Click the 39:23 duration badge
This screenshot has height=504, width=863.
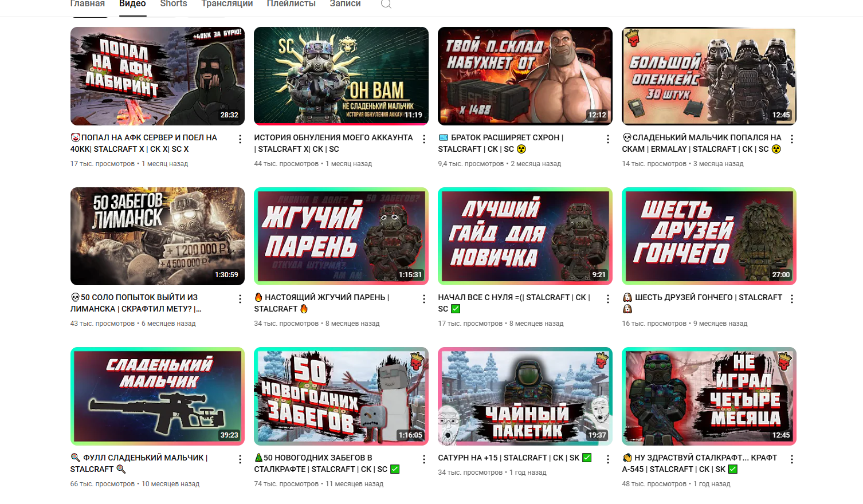[229, 435]
